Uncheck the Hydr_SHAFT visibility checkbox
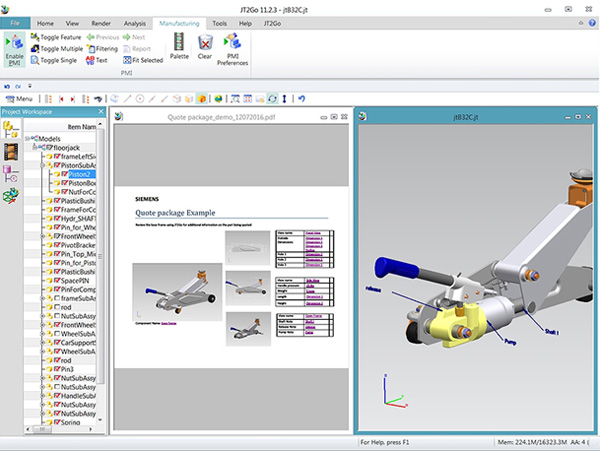The width and height of the screenshot is (600, 451). tap(57, 218)
